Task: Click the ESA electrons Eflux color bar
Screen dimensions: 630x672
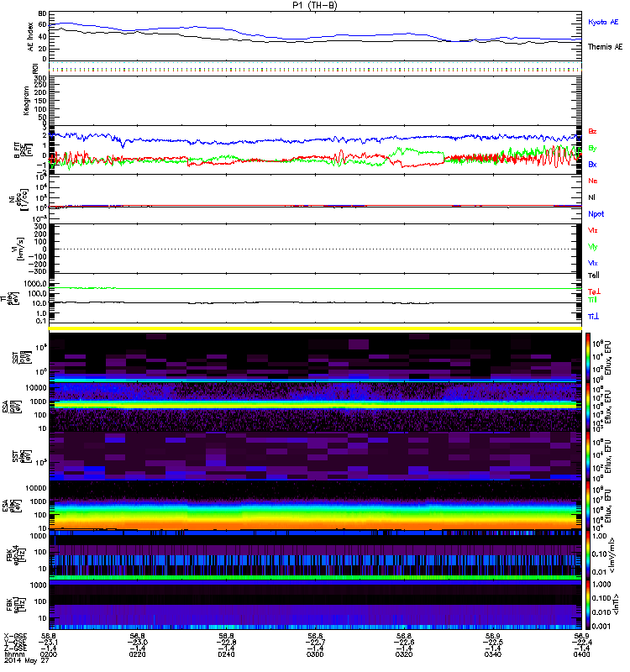Action: 588,505
